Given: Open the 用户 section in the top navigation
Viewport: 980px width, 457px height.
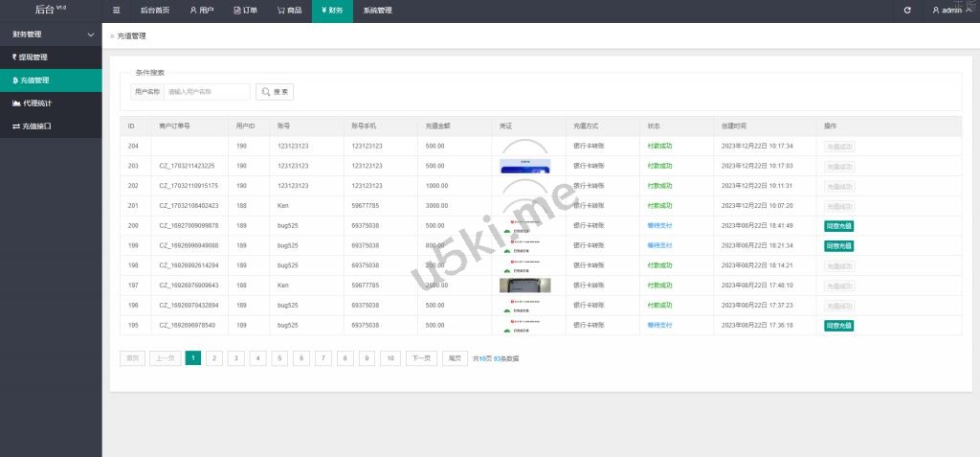Looking at the screenshot, I should (201, 11).
